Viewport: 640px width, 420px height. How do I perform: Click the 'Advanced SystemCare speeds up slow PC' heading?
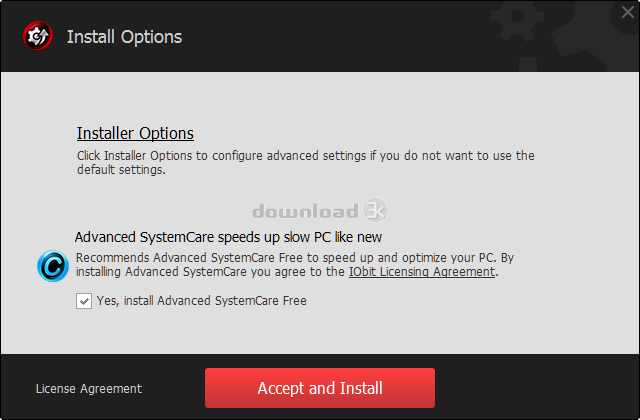[228, 237]
